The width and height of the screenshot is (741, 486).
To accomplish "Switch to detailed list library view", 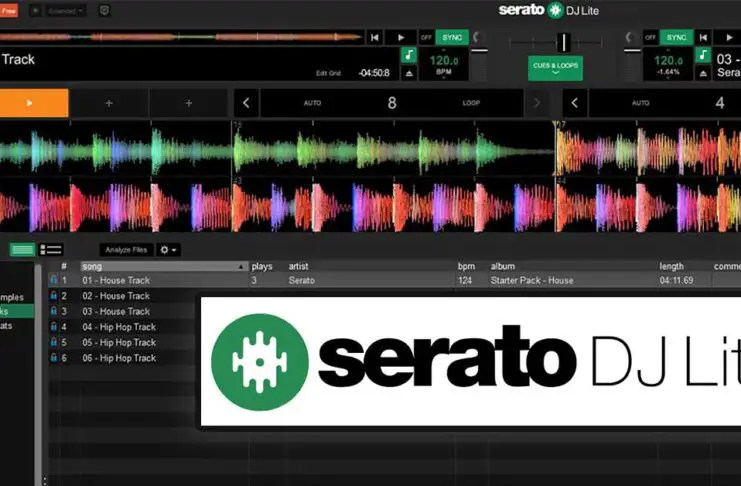I will tap(51, 249).
